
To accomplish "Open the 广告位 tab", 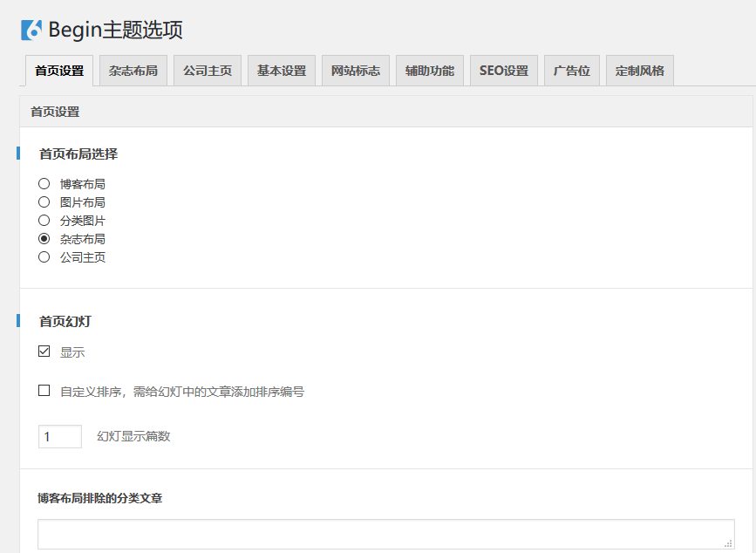I will pyautogui.click(x=572, y=71).
